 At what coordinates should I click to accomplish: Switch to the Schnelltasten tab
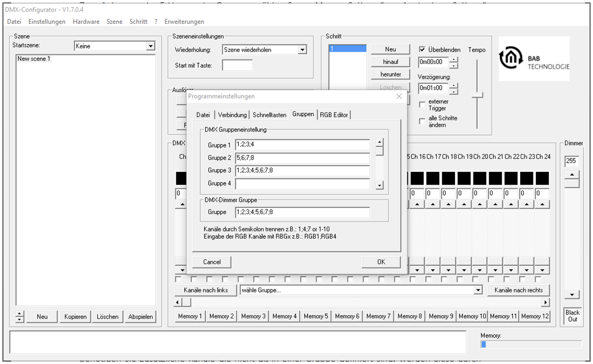[269, 115]
